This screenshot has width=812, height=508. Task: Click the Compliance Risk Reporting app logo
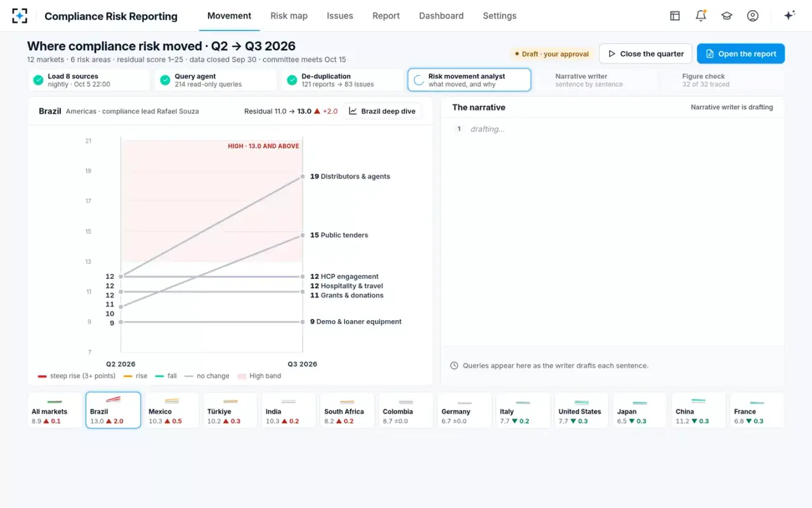click(x=20, y=16)
